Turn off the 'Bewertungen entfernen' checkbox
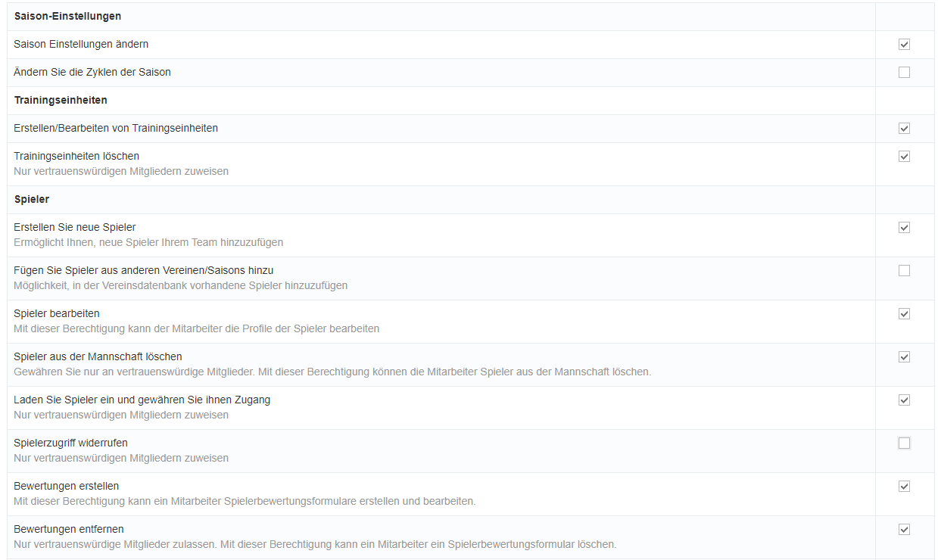 click(x=904, y=530)
